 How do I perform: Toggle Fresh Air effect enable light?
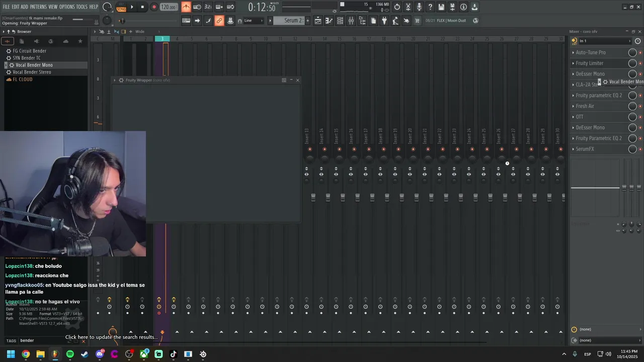[x=640, y=106]
